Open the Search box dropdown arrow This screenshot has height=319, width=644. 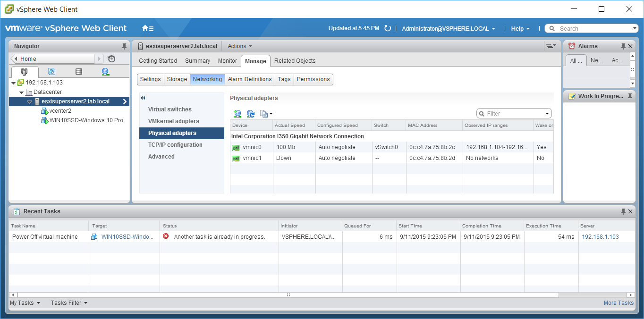[x=635, y=29]
